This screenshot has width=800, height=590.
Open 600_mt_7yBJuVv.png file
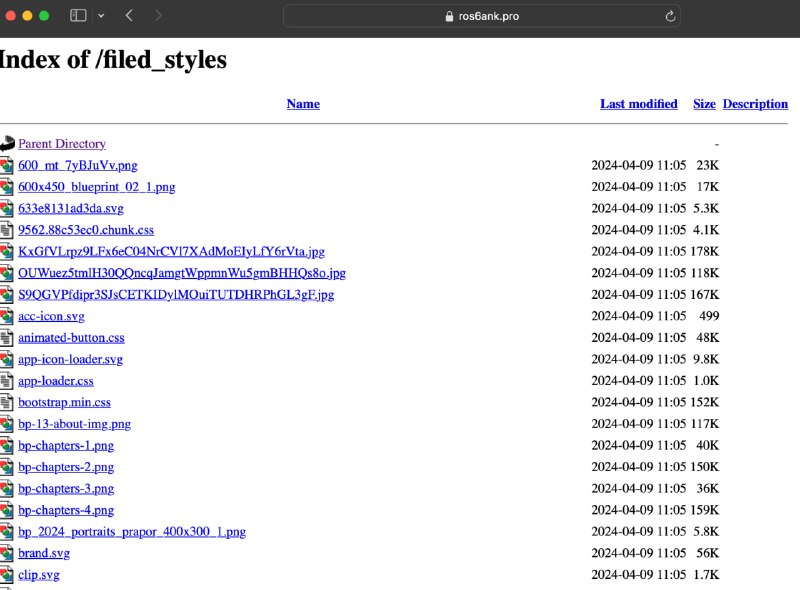click(x=78, y=165)
